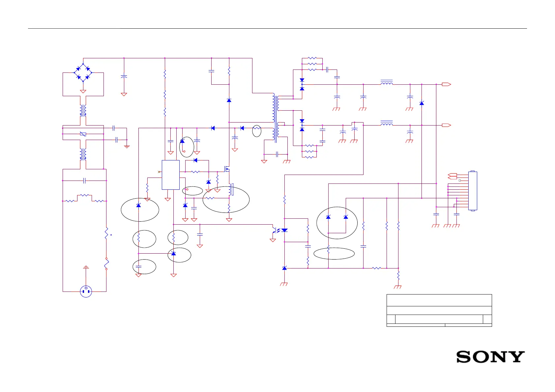Click the upper output filter inductor
Viewport: 555px width, 392px height.
click(387, 82)
